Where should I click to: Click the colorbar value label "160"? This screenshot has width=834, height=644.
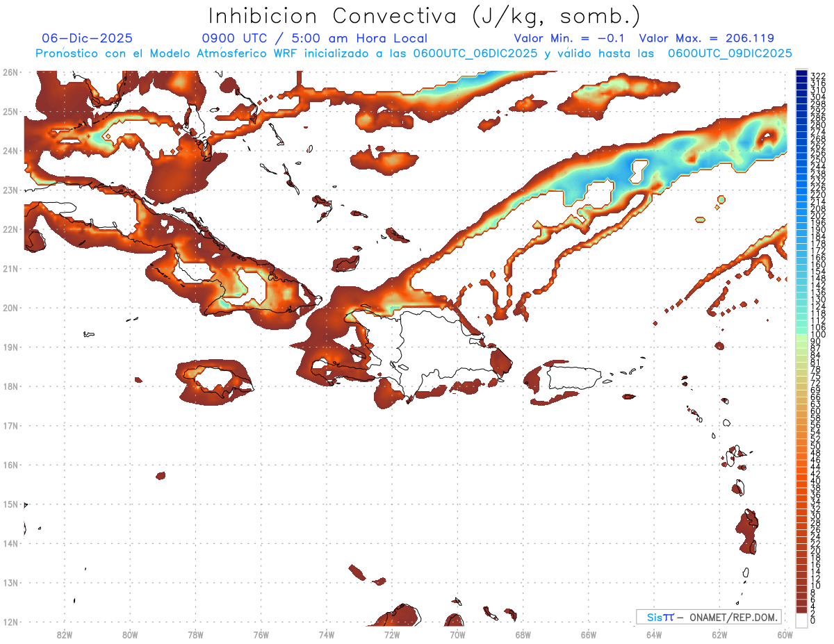coord(818,265)
